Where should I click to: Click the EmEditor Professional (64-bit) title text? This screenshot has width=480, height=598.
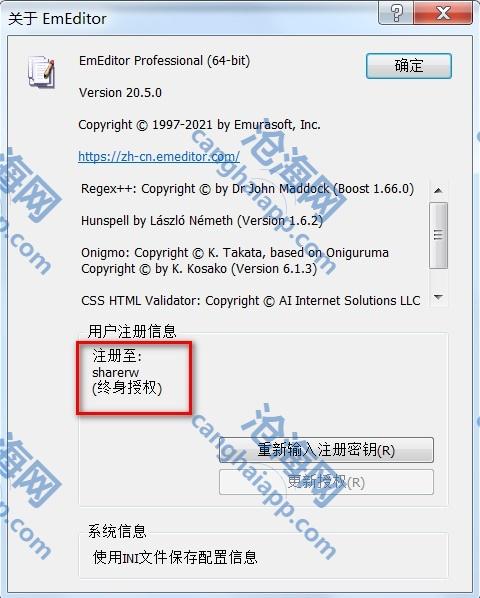[x=165, y=61]
